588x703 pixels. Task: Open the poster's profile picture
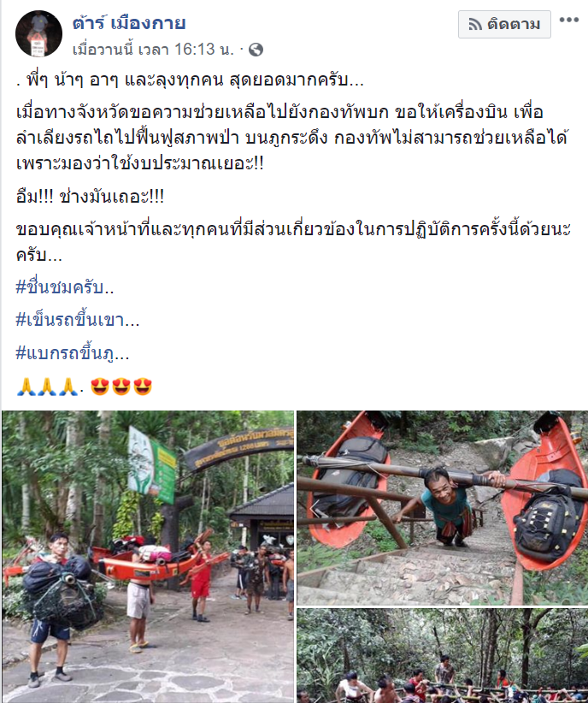point(39,33)
